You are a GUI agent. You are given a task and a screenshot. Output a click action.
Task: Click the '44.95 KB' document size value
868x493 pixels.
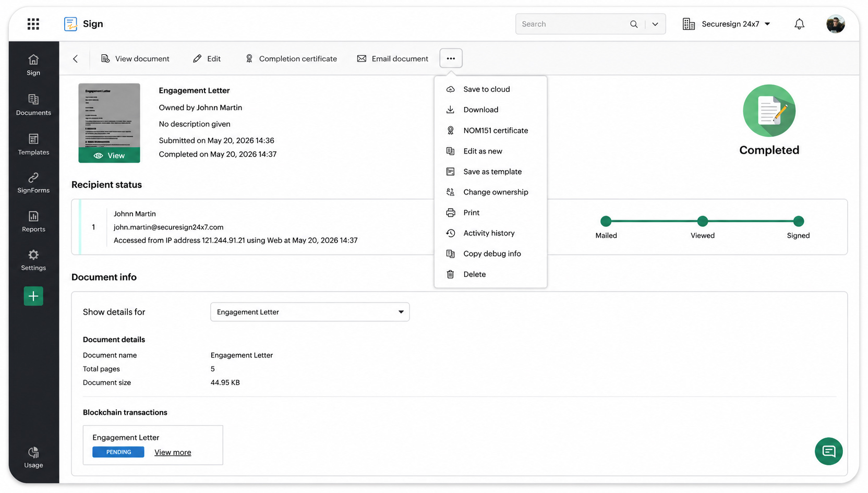click(225, 382)
